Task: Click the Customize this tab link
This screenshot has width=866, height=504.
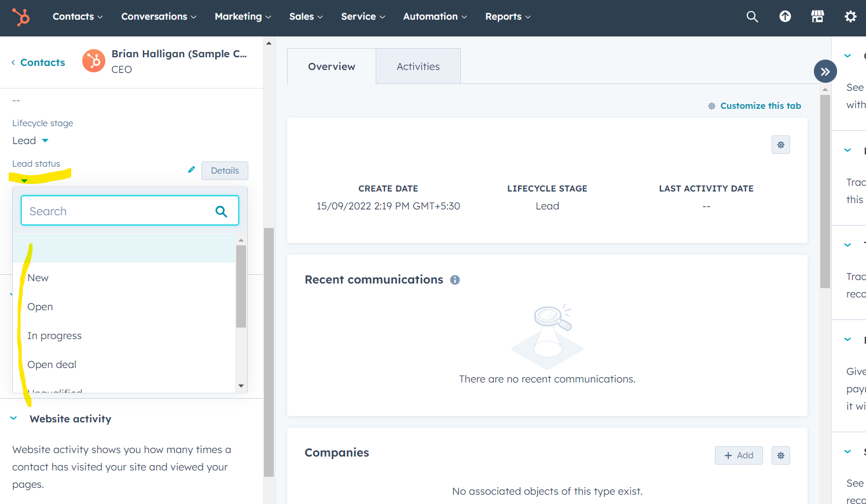Action: (761, 106)
